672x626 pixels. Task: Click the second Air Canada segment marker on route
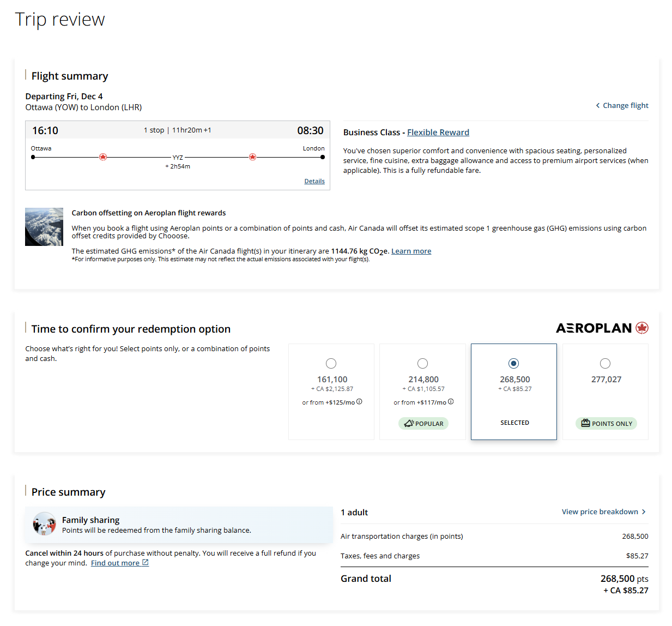point(252,157)
